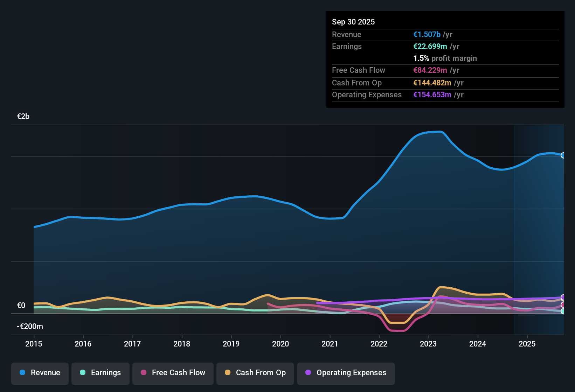Click the 2021 label on the time axis

[x=330, y=344]
